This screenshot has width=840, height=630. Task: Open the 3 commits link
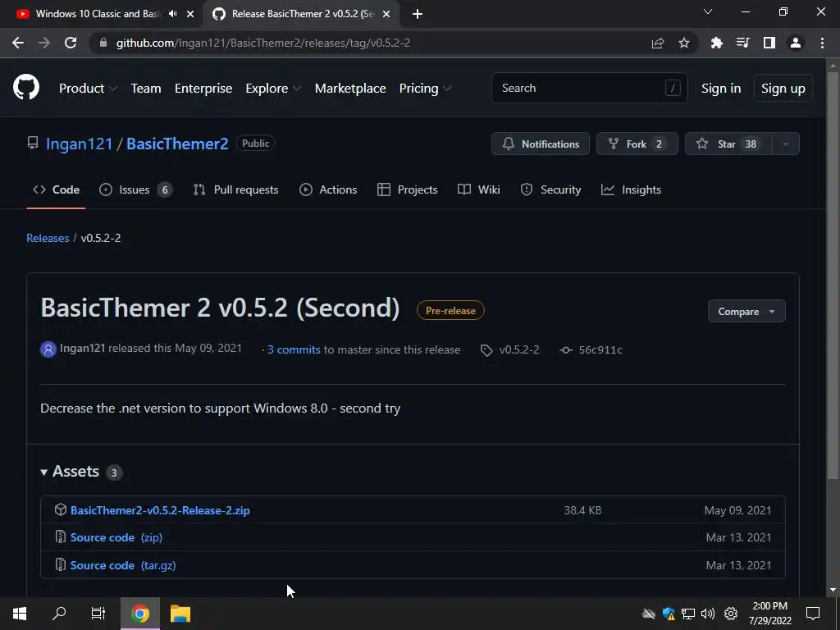tap(294, 349)
